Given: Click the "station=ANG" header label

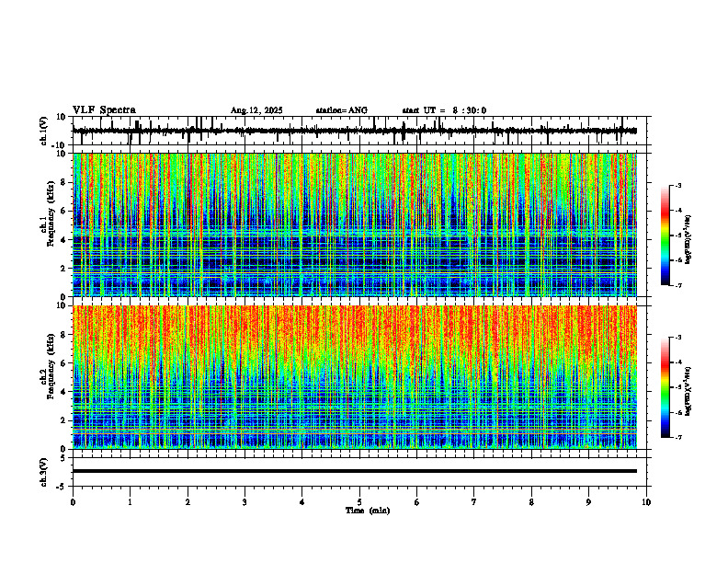Looking at the screenshot, I should 342,110.
